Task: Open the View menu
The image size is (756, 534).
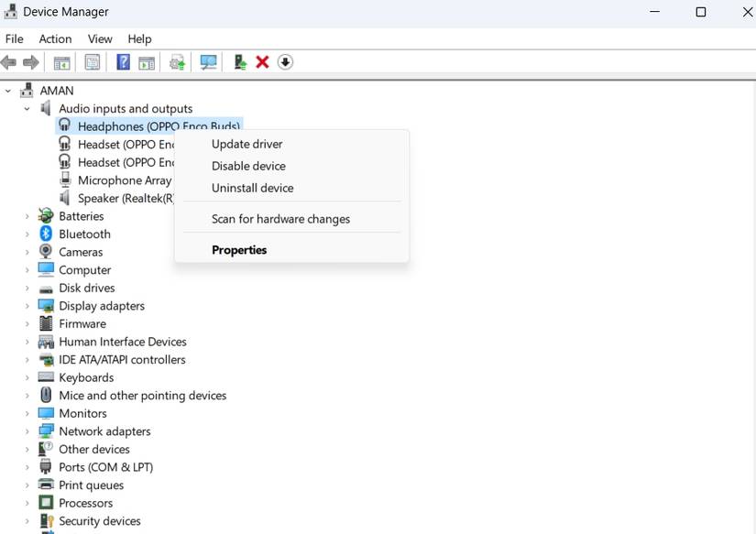Action: (99, 38)
